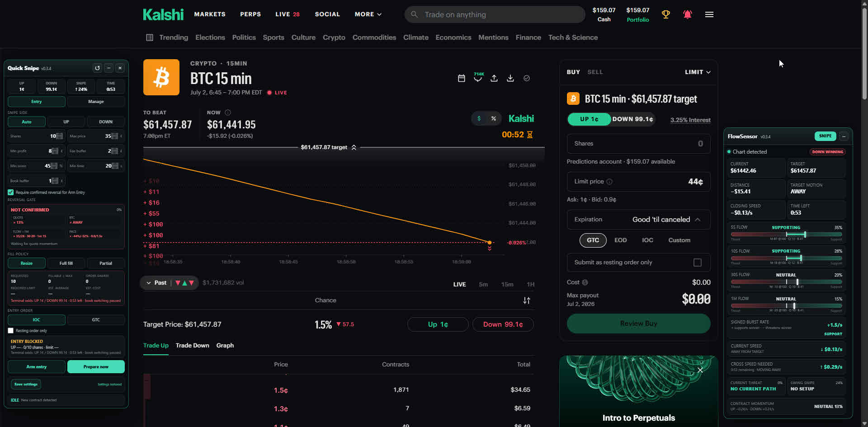Click the info icon next to NOW

click(x=228, y=113)
